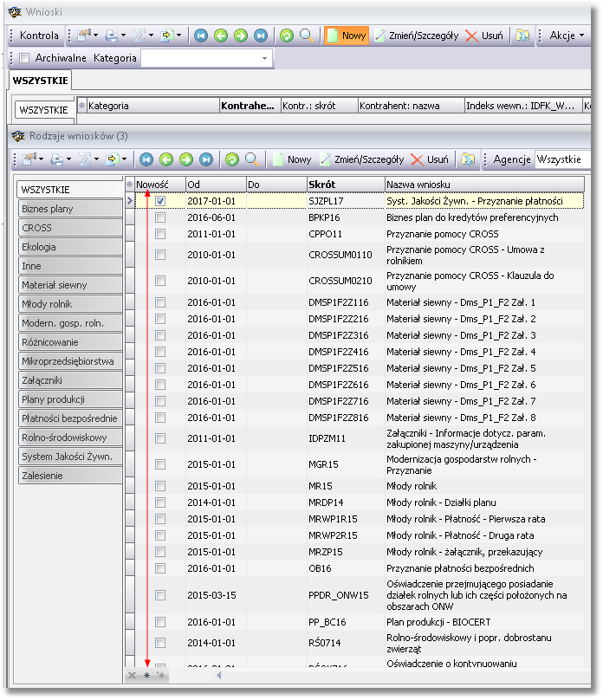Click the folder export icon next to Usuń in Wnioski toolbar
Viewport: 603px width, 700px height.
522,36
